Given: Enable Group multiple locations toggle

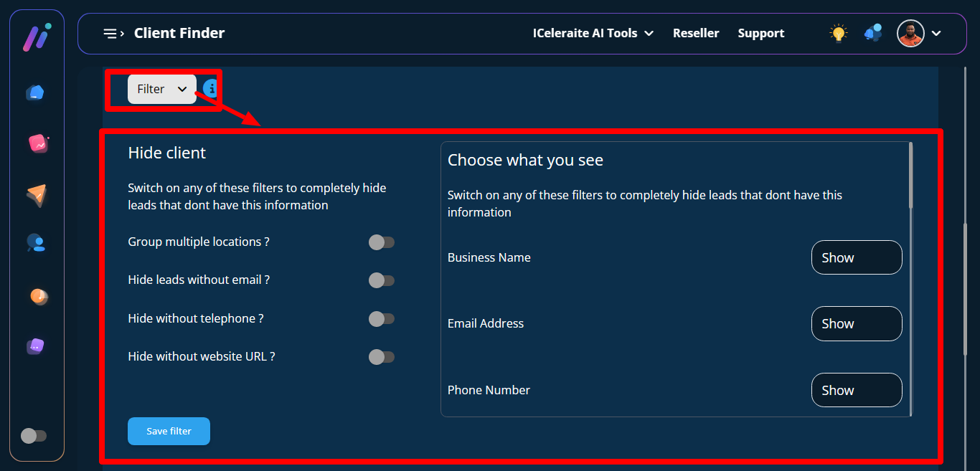Looking at the screenshot, I should [x=381, y=242].
